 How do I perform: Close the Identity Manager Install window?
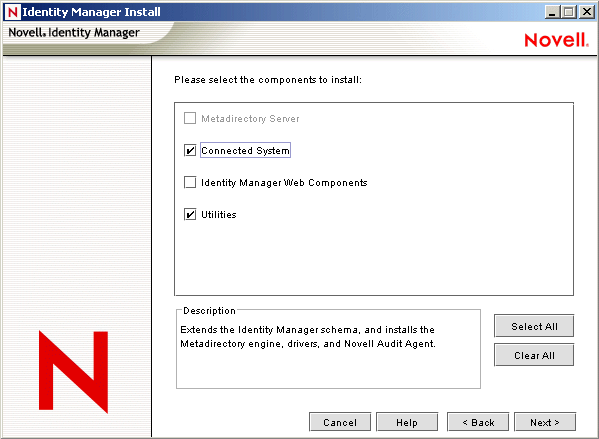pyautogui.click(x=586, y=12)
